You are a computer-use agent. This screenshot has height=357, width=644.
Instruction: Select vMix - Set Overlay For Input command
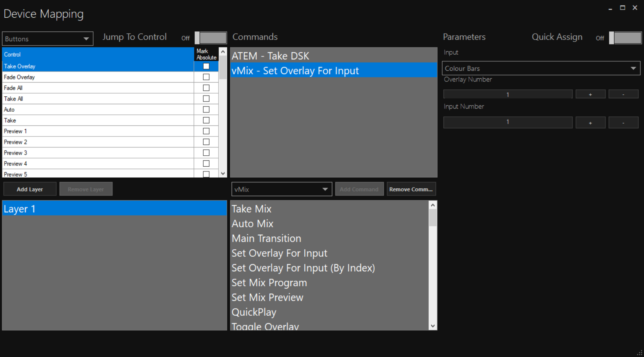click(x=333, y=70)
